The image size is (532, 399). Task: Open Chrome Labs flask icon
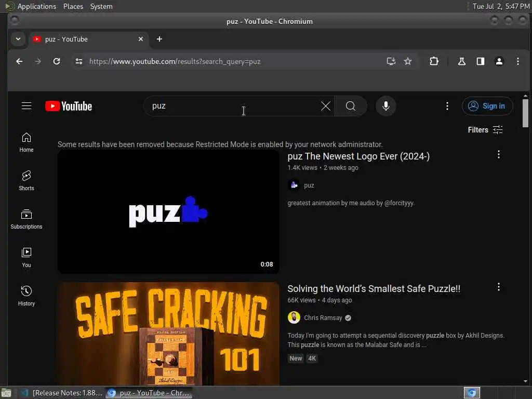pyautogui.click(x=461, y=61)
